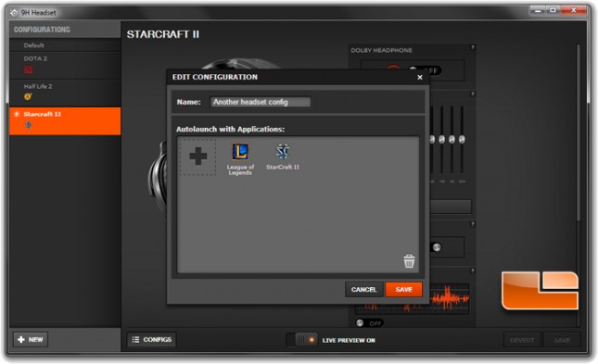Viewport: 598px width, 364px height.
Task: Click the round knob slider under equalizer
Action: pos(437,247)
